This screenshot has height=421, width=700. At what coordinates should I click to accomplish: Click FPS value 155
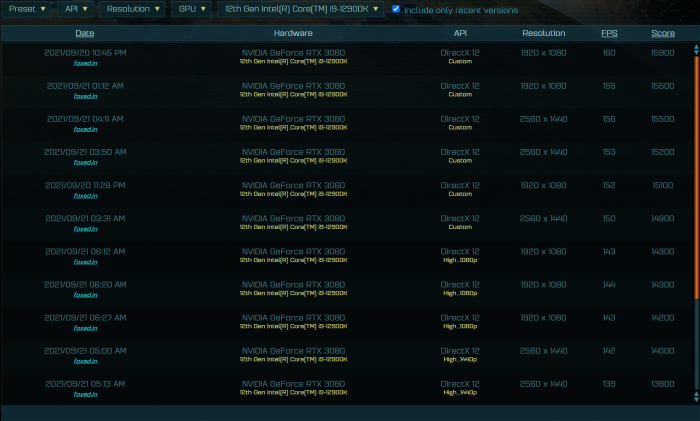pos(609,86)
